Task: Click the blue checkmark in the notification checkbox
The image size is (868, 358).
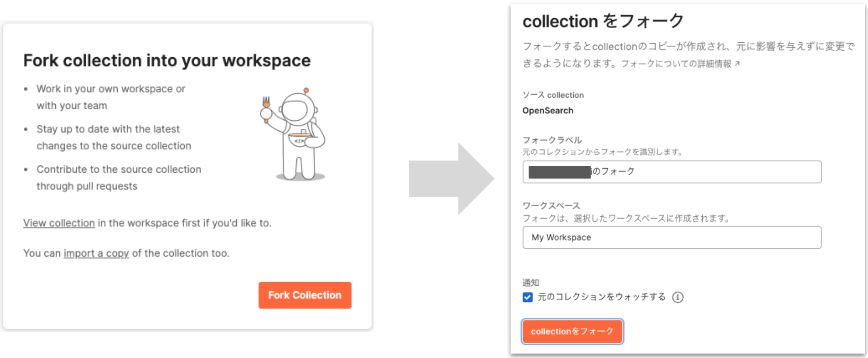Action: tap(528, 297)
